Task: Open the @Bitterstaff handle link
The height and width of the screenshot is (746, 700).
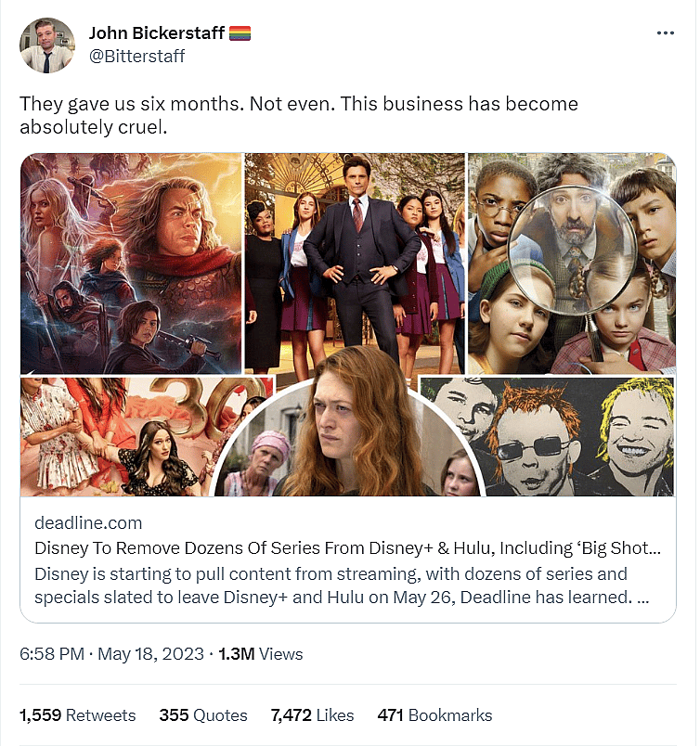Action: 136,57
